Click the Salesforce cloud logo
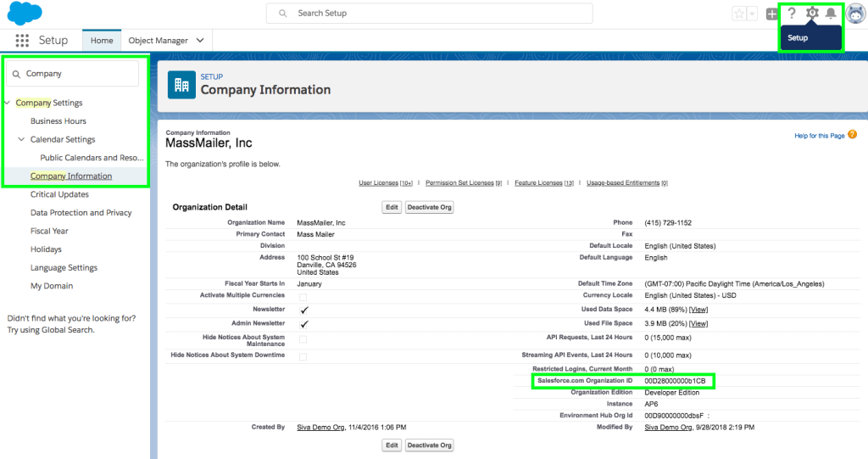 click(x=25, y=14)
